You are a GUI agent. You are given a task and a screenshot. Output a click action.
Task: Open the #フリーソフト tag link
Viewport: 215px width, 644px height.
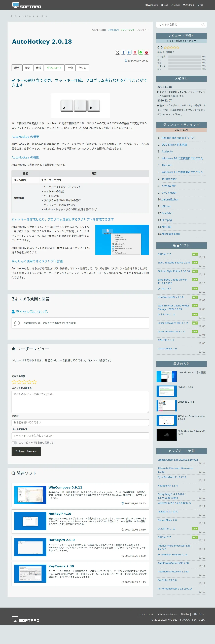(x=128, y=30)
